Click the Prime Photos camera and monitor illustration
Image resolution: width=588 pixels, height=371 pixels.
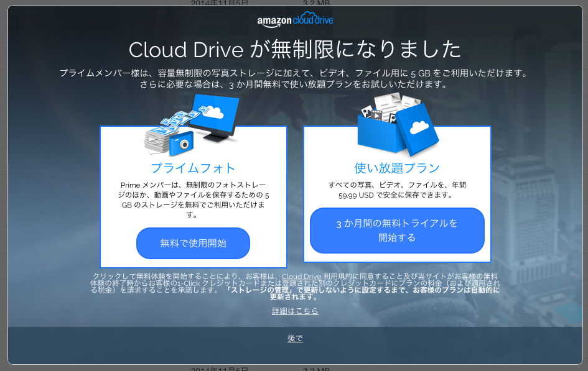tap(192, 125)
